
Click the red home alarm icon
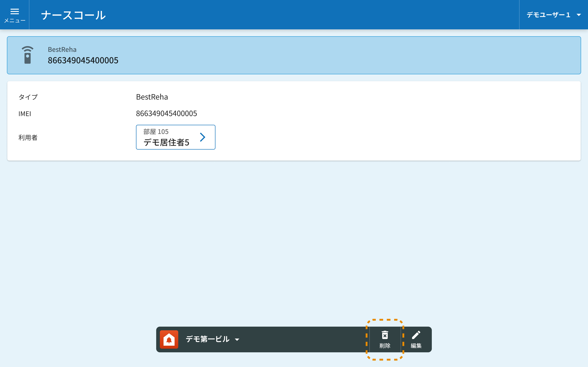pos(169,339)
